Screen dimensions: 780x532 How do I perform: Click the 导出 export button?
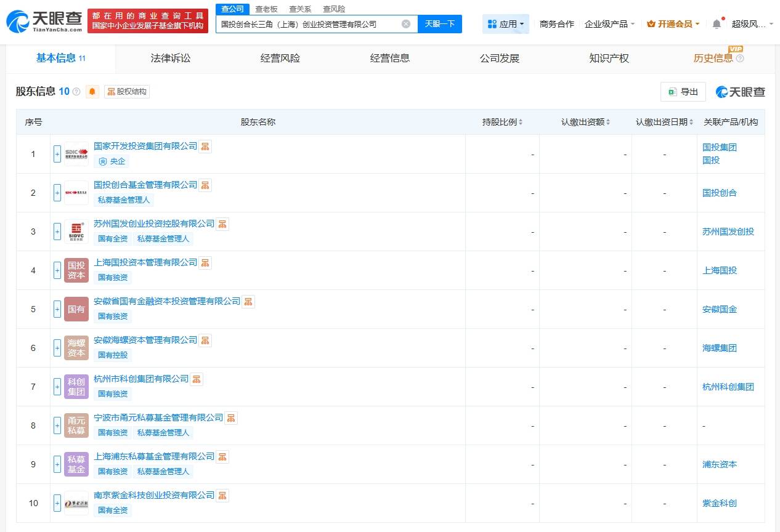click(x=683, y=92)
